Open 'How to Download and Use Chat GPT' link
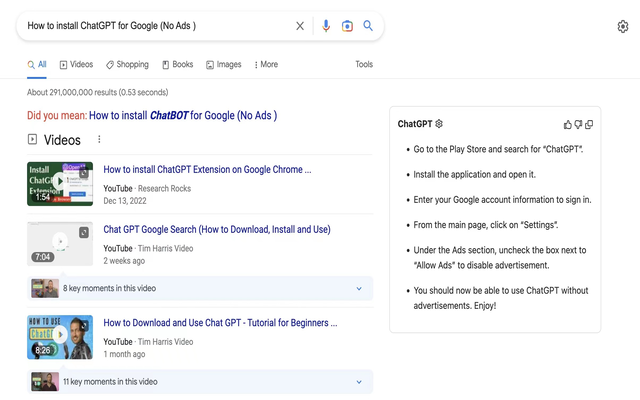Viewport: 640px width, 400px height. [x=220, y=323]
